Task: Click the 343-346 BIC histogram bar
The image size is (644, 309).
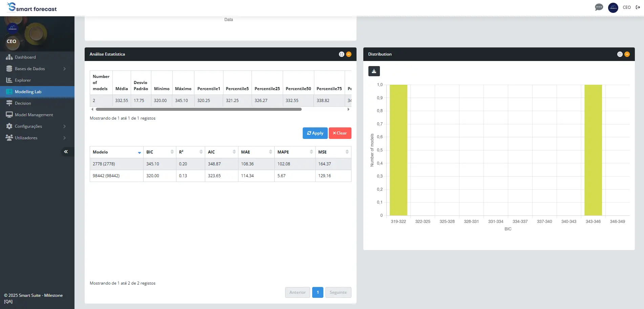Action: point(593,150)
